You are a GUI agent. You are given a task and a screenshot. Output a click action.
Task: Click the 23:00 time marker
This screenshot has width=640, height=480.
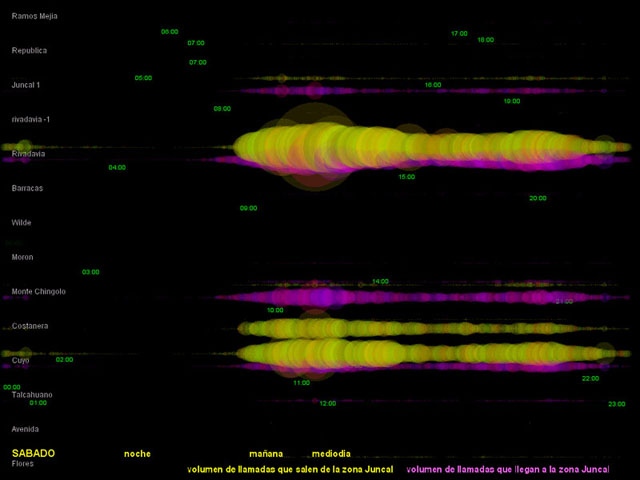(x=617, y=404)
